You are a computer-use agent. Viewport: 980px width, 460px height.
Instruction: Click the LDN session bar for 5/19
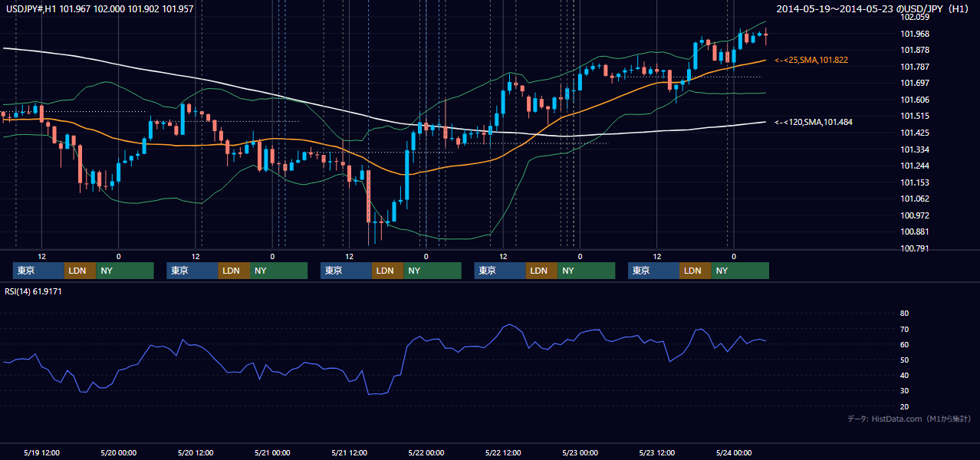point(80,271)
